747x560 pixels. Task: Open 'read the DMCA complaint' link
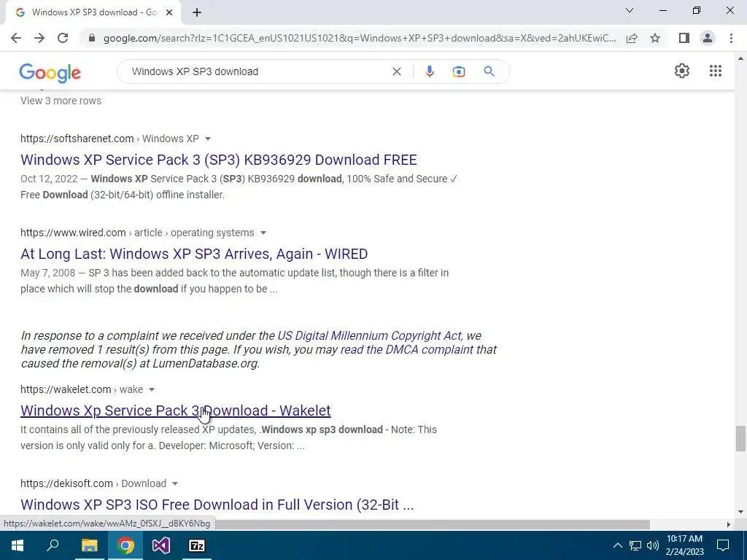(x=407, y=349)
